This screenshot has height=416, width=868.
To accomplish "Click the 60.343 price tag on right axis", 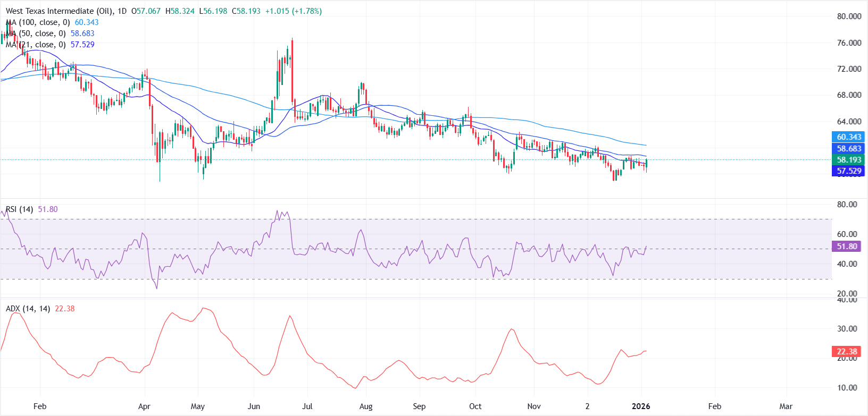I will [849, 137].
